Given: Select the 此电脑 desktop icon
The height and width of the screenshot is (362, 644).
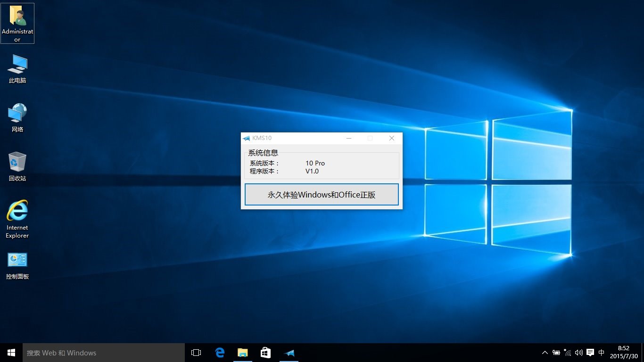Looking at the screenshot, I should click(17, 69).
